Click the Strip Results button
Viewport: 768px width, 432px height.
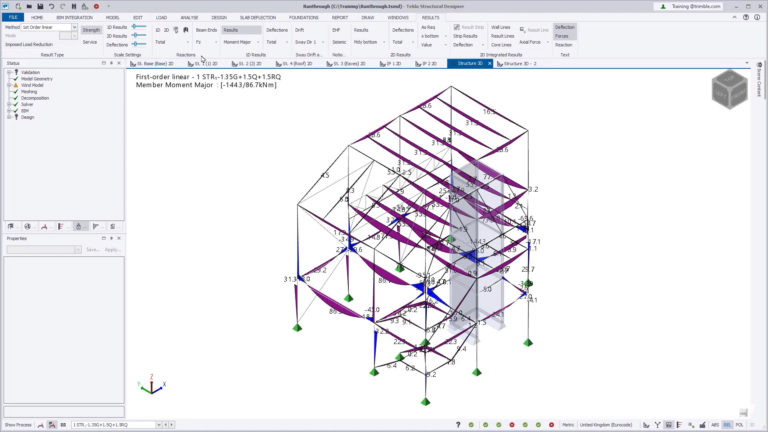[x=465, y=36]
